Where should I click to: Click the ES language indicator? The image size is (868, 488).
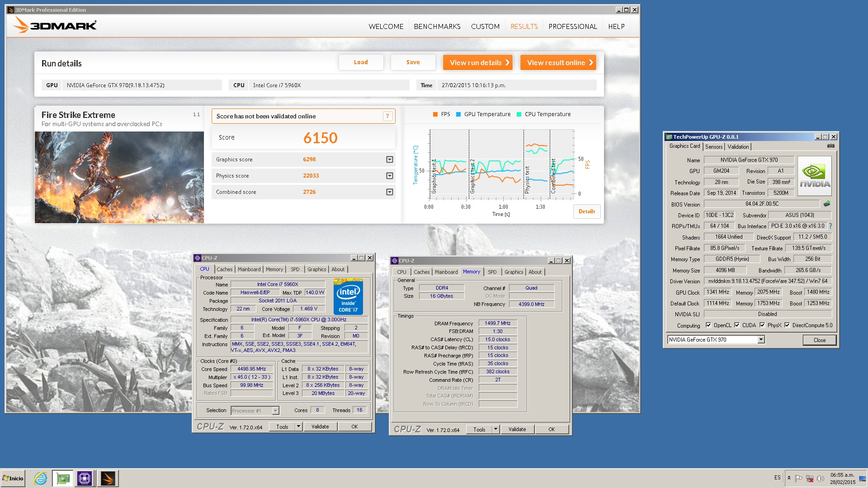click(x=777, y=478)
